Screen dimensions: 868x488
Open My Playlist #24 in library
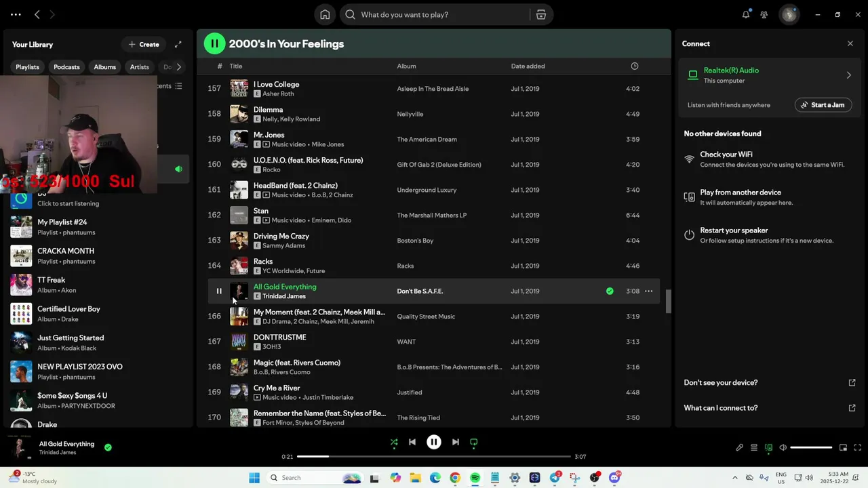tap(95, 227)
